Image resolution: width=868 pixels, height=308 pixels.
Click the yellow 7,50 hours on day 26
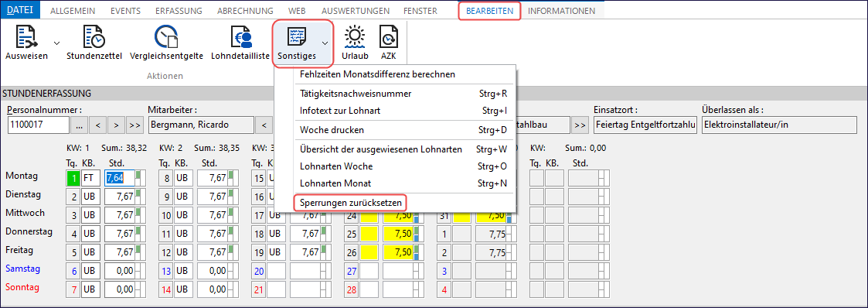click(397, 252)
